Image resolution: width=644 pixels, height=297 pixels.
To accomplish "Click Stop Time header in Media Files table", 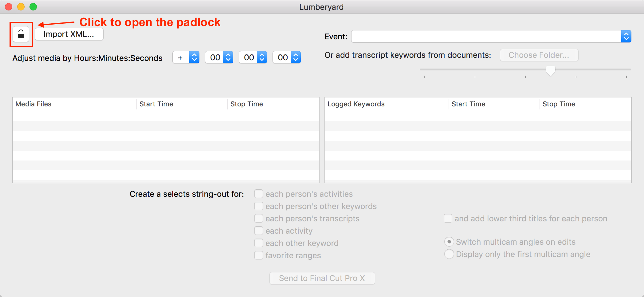I will coord(273,104).
